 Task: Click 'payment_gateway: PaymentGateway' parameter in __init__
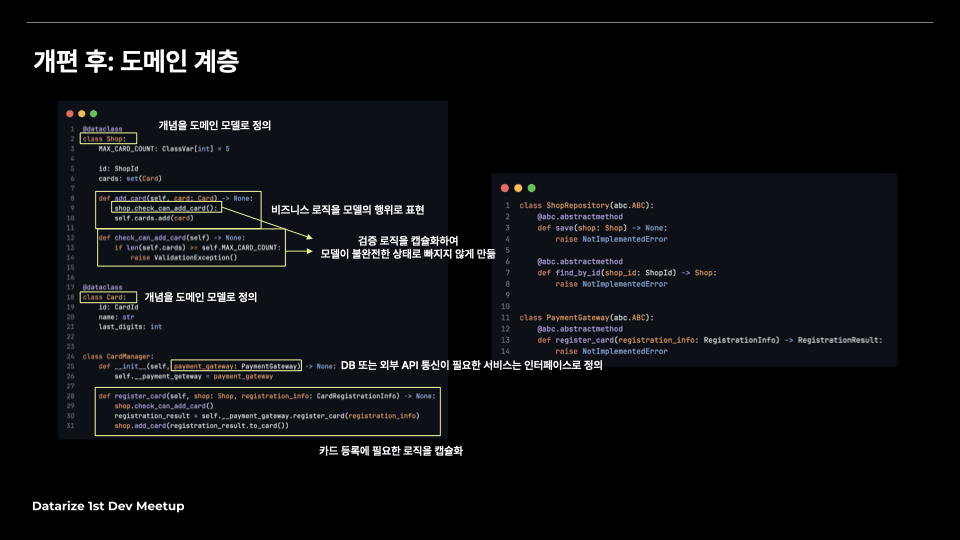pos(236,366)
